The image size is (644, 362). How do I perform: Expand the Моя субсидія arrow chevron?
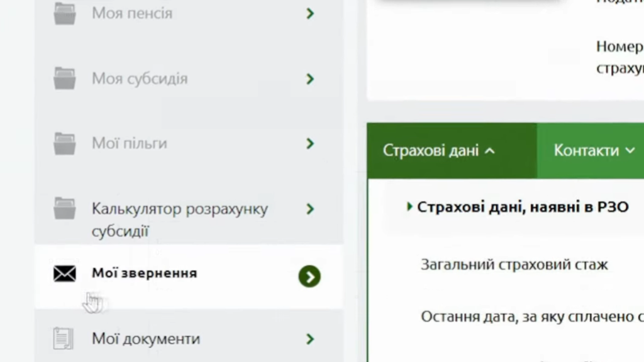(x=309, y=79)
